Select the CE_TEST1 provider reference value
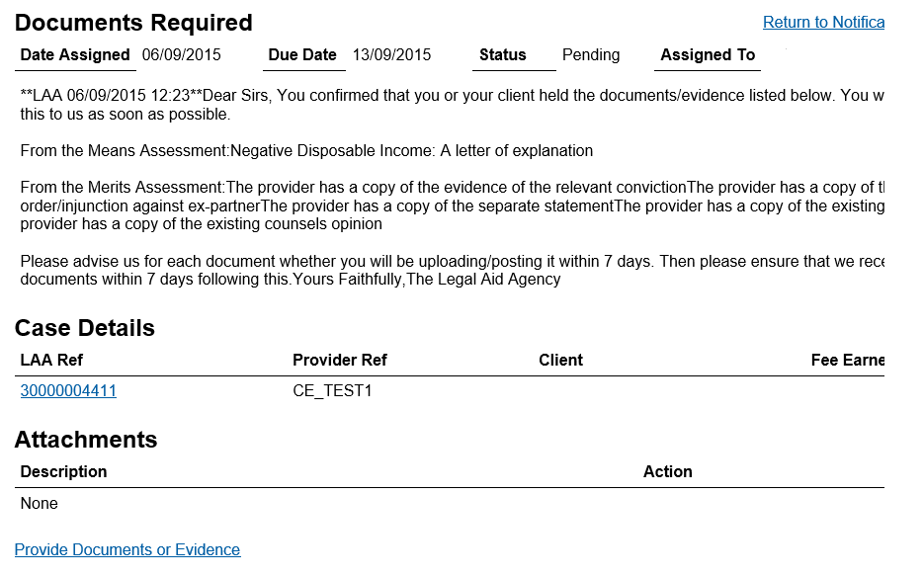The image size is (924, 577). 333,391
